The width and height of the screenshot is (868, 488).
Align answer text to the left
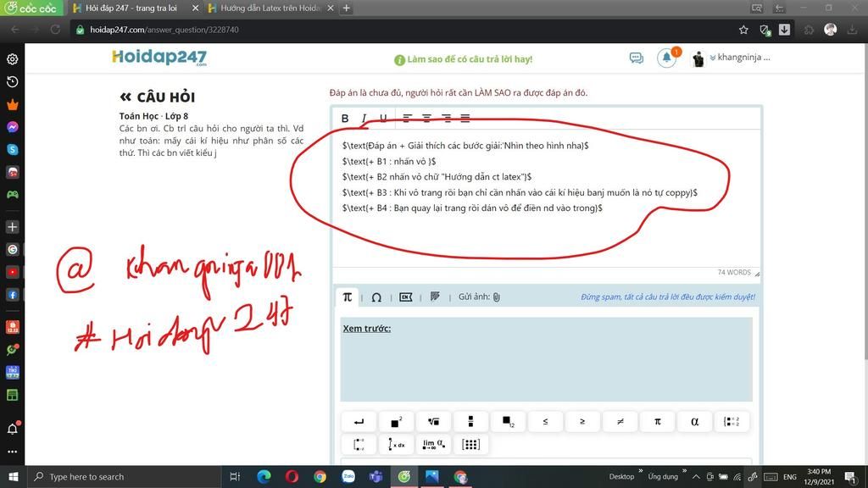(408, 118)
